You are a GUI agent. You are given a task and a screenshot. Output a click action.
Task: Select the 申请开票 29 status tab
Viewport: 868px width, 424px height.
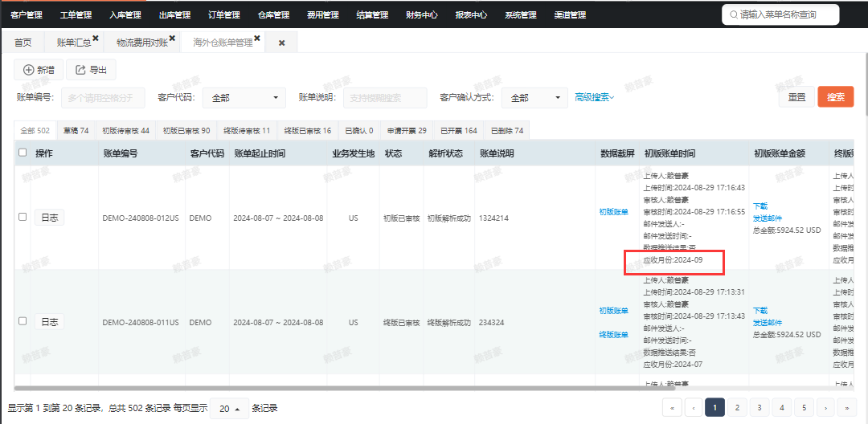(x=407, y=130)
